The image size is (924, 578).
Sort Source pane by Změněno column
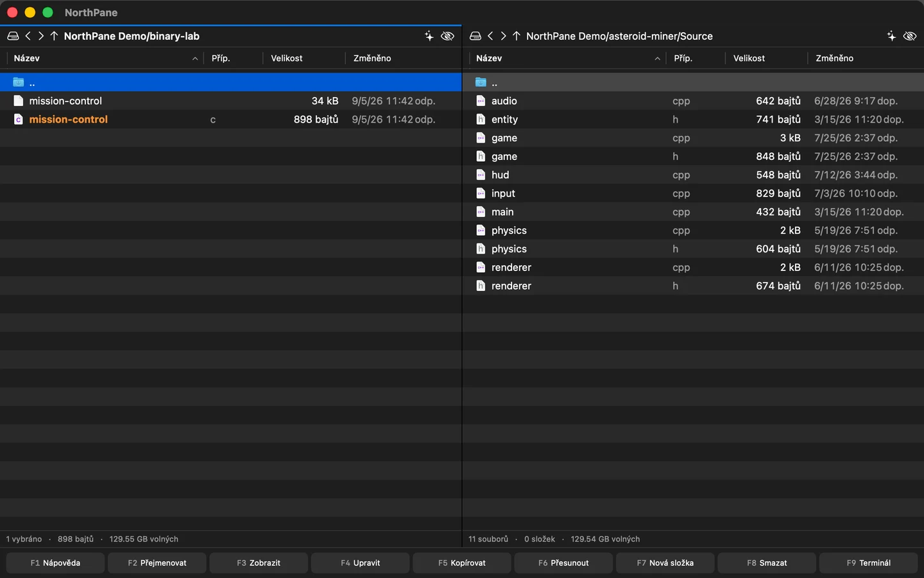tap(834, 58)
